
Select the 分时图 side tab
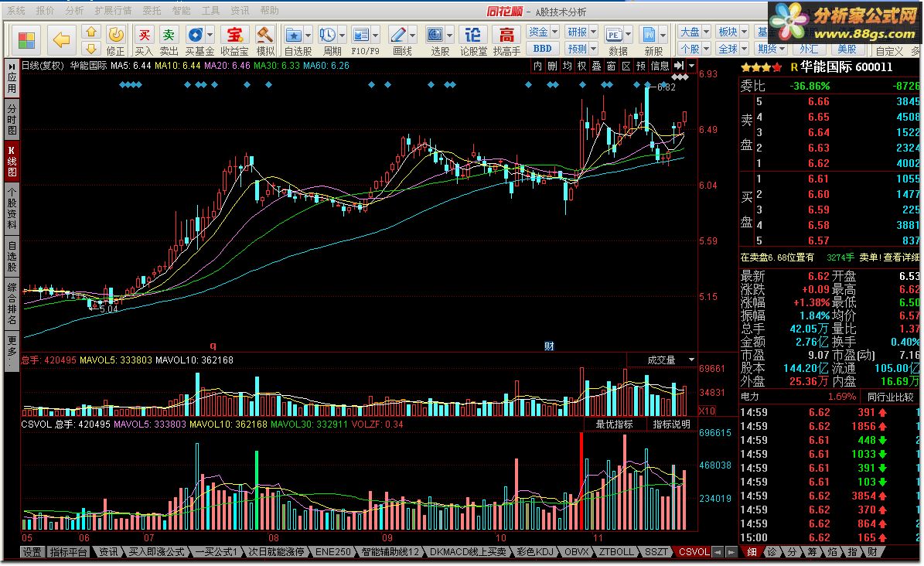[x=12, y=119]
